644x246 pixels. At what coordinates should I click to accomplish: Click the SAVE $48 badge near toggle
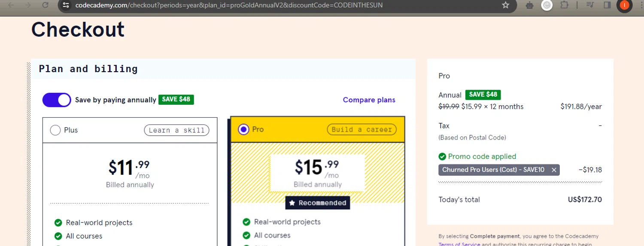tap(176, 99)
